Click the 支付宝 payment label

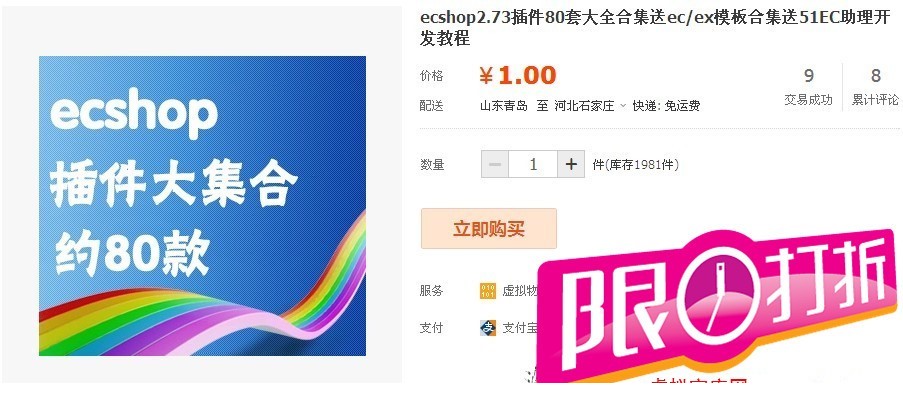(519, 328)
